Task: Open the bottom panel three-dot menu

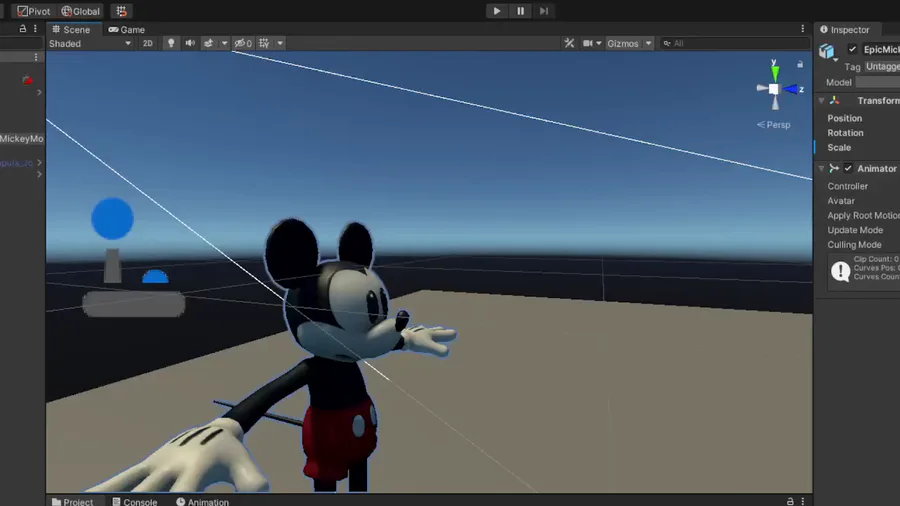Action: click(x=802, y=501)
